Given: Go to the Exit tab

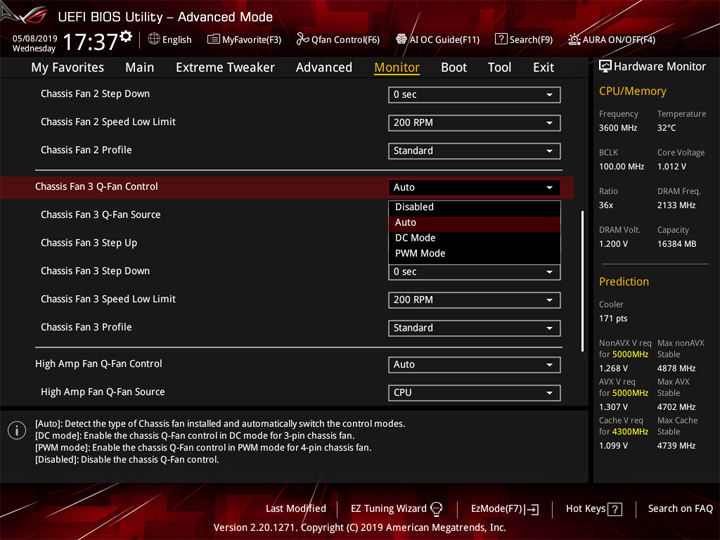Looking at the screenshot, I should (543, 68).
